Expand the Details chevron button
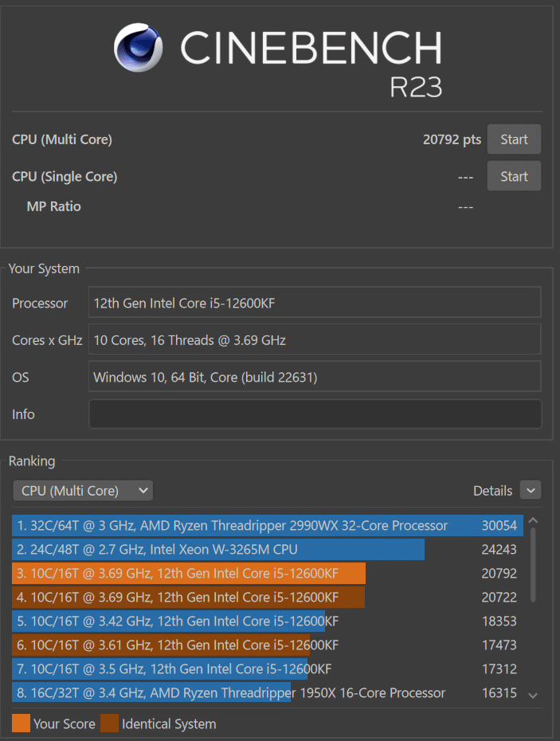 coord(531,491)
